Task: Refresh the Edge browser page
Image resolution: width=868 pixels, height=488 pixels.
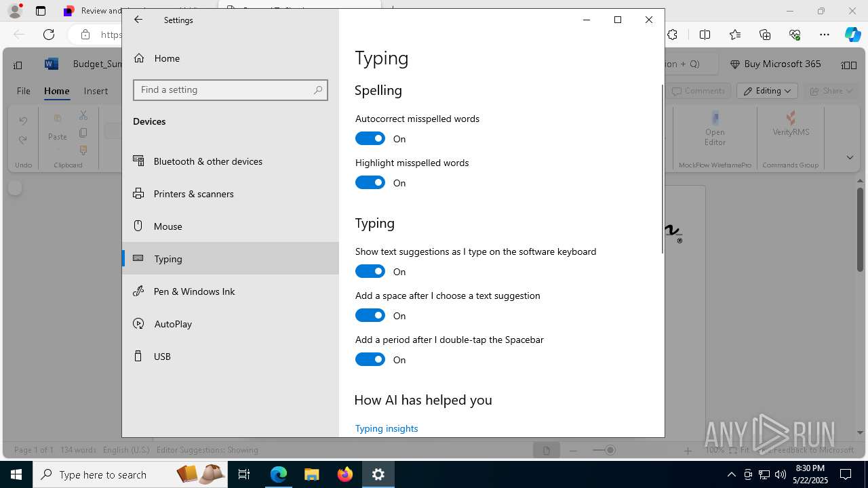Action: point(49,35)
